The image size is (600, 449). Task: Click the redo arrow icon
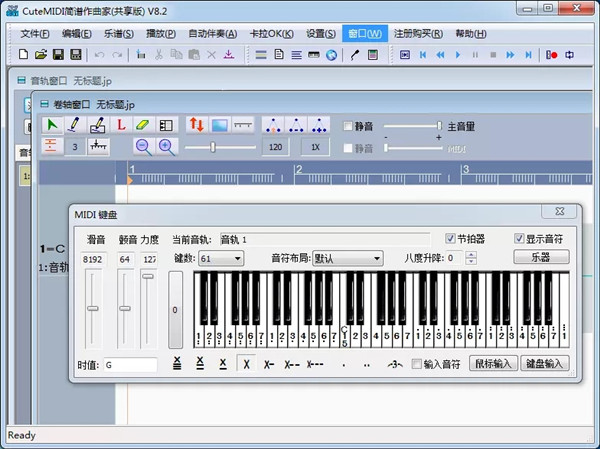click(x=117, y=55)
